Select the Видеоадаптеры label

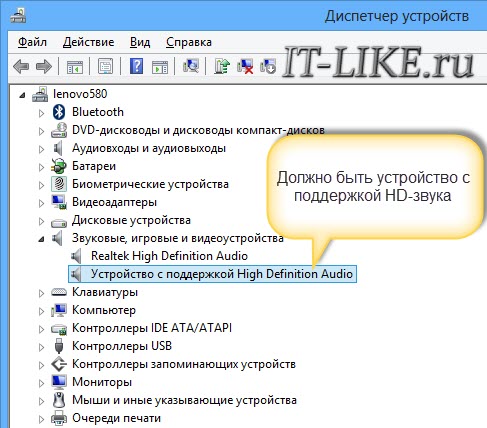[114, 202]
